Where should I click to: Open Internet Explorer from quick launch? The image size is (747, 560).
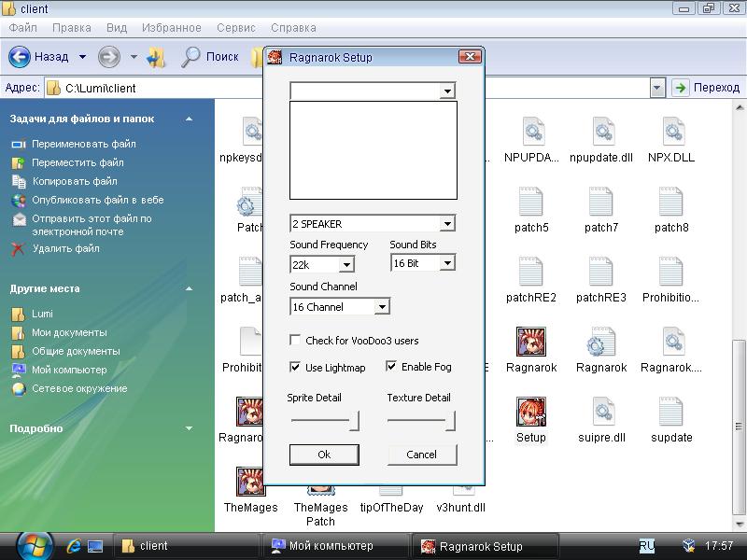[74, 546]
